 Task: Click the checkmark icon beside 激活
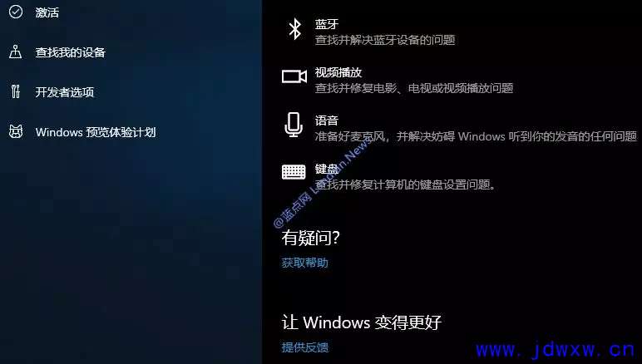point(16,12)
